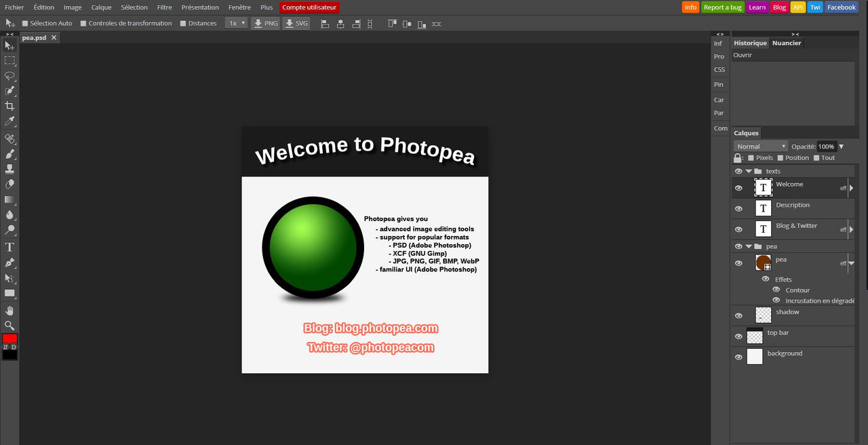The image size is (868, 445).
Task: Select the Clone Stamp tool
Action: (x=9, y=169)
